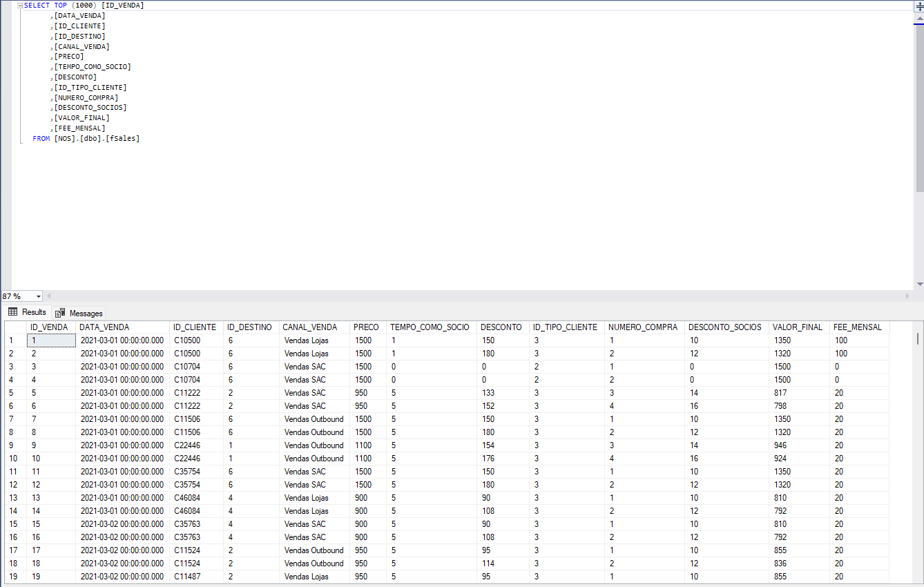This screenshot has height=587, width=924.
Task: Click DESCONTO value 114 in row 18
Action: pyautogui.click(x=503, y=564)
